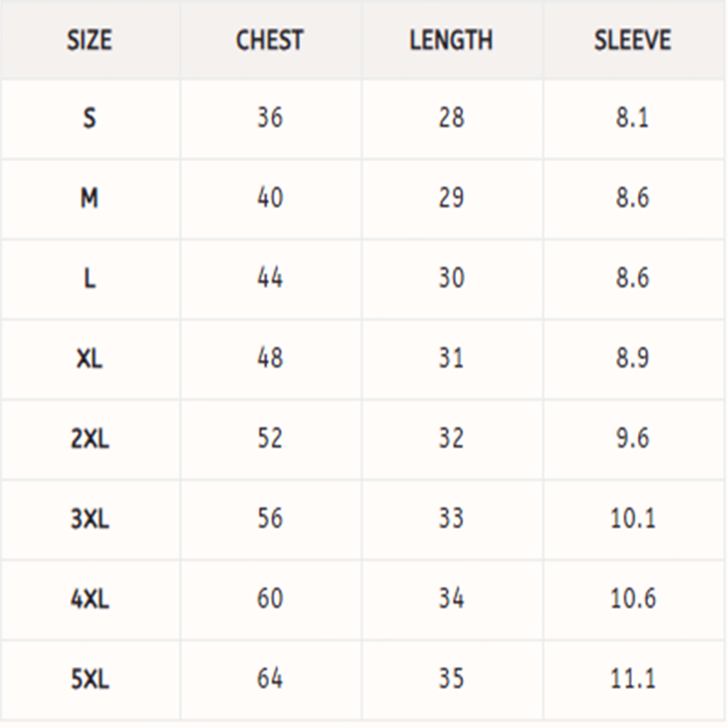This screenshot has height=728, width=728.
Task: Click the S size row label
Action: pyautogui.click(x=89, y=118)
